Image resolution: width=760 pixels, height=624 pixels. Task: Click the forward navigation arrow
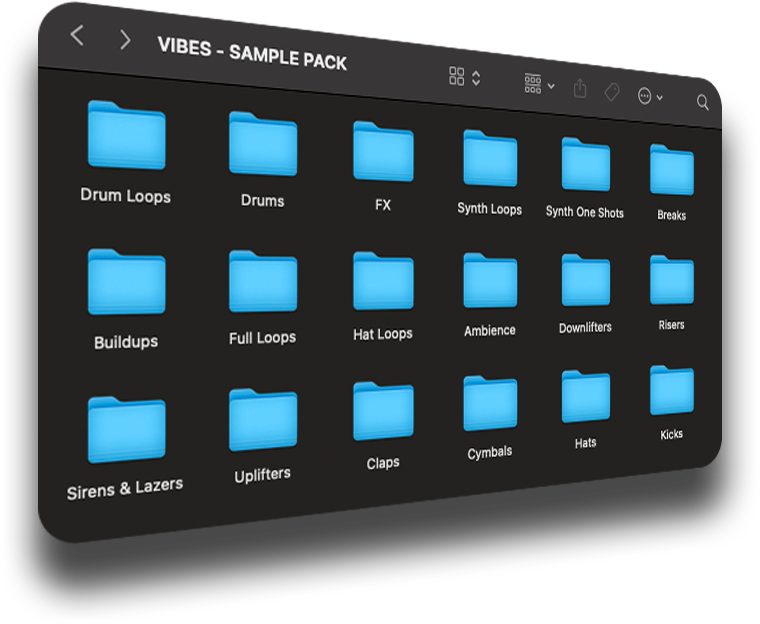pyautogui.click(x=124, y=39)
